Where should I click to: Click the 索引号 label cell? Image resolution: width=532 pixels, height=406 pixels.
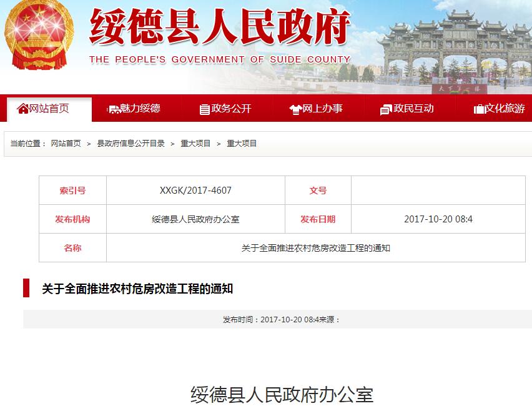pyautogui.click(x=72, y=191)
